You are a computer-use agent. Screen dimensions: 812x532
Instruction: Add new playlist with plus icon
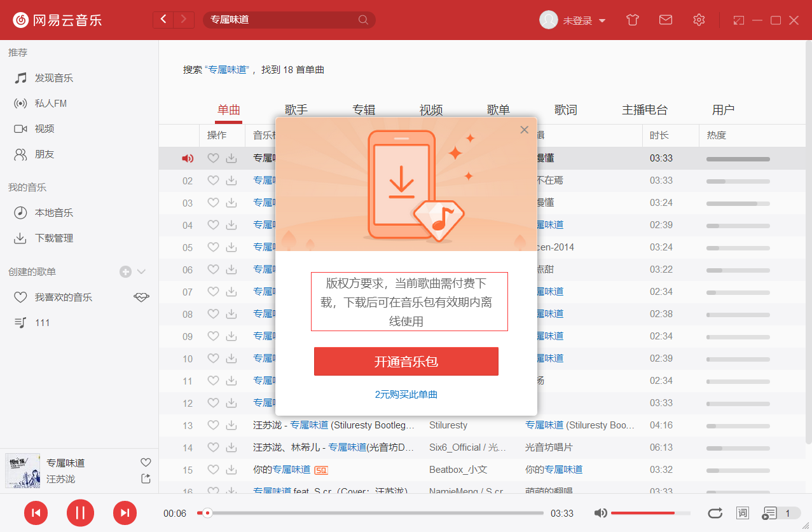(x=125, y=271)
